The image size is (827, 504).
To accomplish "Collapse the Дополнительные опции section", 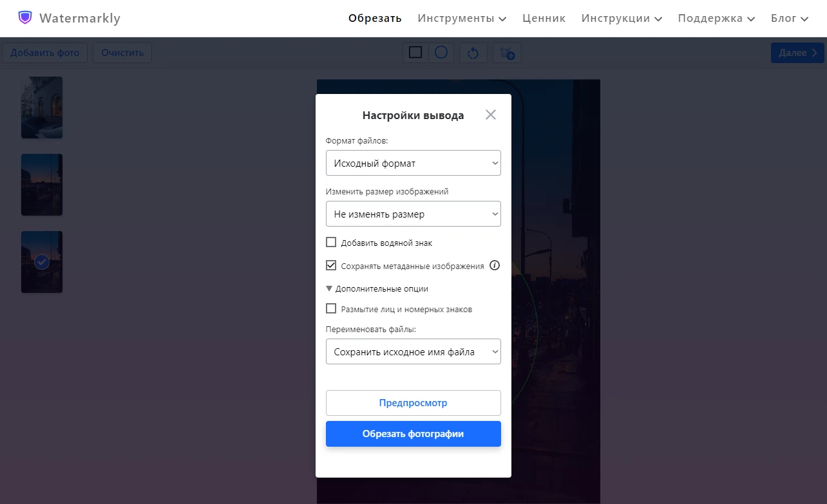I will 377,288.
